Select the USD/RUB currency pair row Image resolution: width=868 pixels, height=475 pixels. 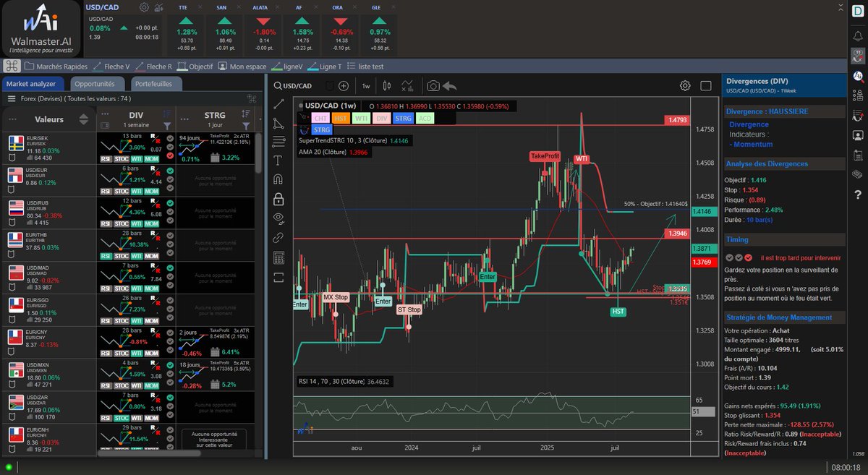[x=49, y=213]
